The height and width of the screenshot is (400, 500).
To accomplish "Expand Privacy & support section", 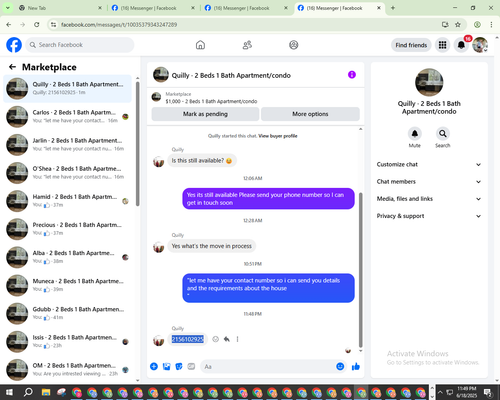I will click(x=429, y=216).
